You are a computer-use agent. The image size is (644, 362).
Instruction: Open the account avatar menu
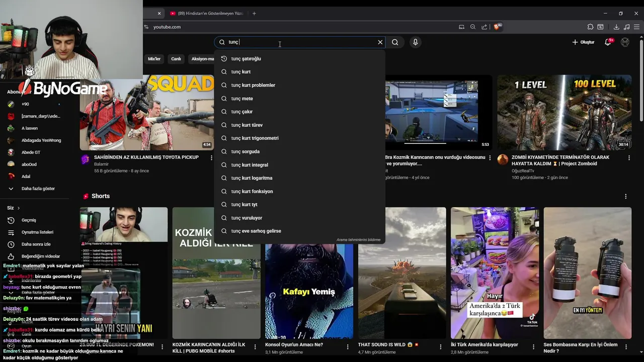tap(625, 42)
